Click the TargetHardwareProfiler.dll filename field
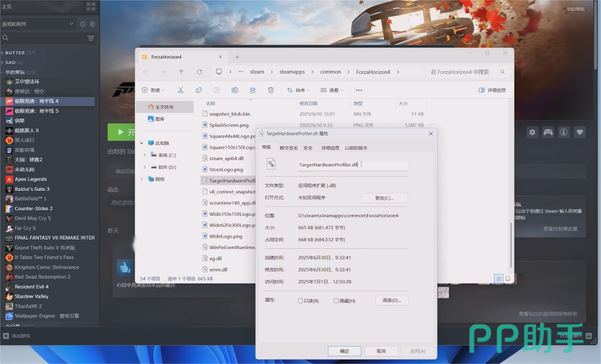 [x=353, y=165]
